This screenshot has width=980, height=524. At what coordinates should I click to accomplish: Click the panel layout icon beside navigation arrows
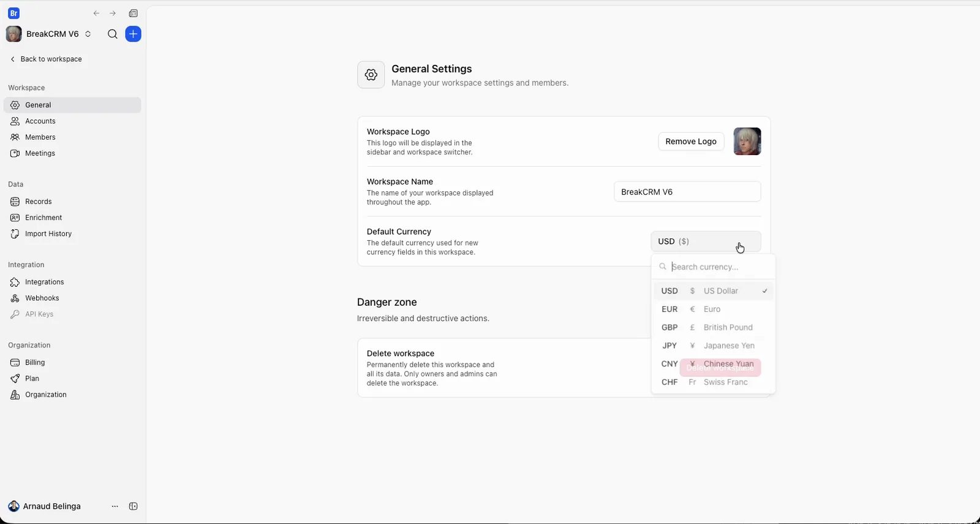tap(134, 13)
